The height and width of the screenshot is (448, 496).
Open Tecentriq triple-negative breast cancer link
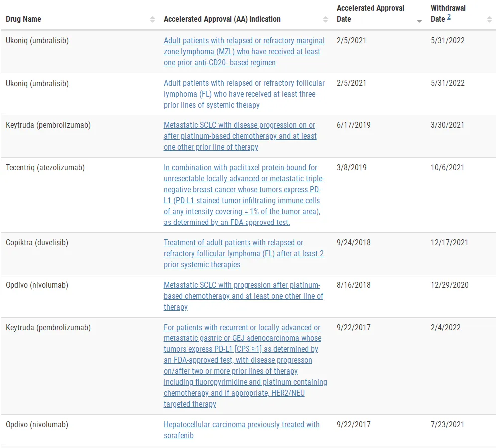(244, 195)
